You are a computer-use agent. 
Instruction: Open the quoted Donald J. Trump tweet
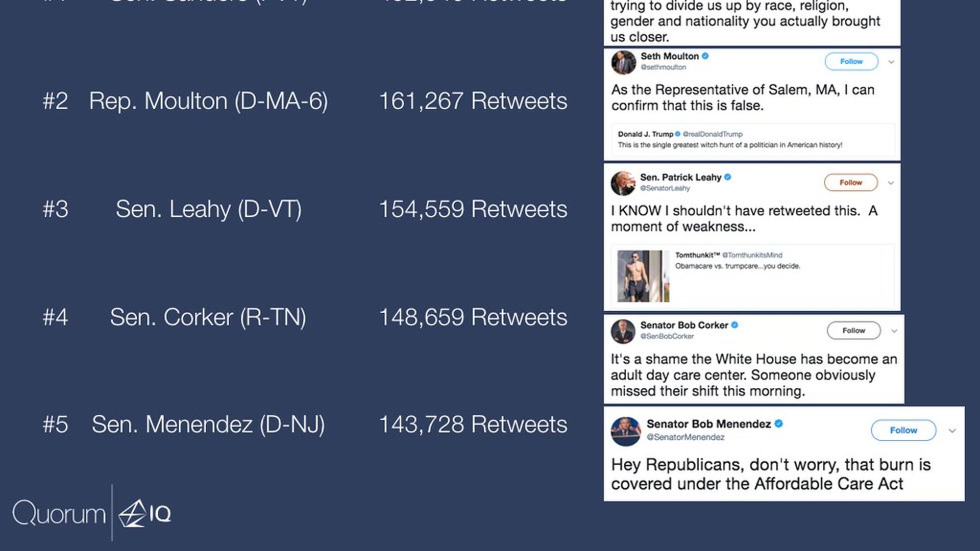click(750, 140)
